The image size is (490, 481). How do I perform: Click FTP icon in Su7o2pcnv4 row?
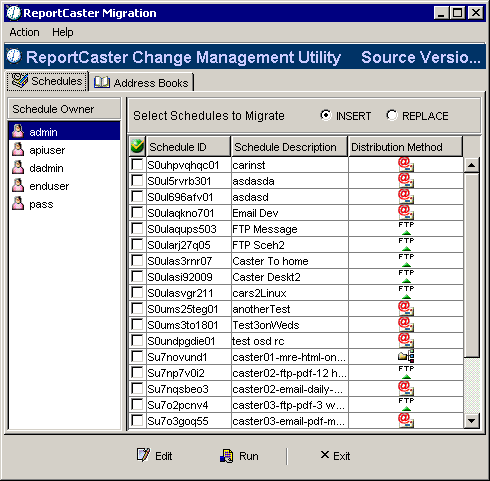pos(406,405)
